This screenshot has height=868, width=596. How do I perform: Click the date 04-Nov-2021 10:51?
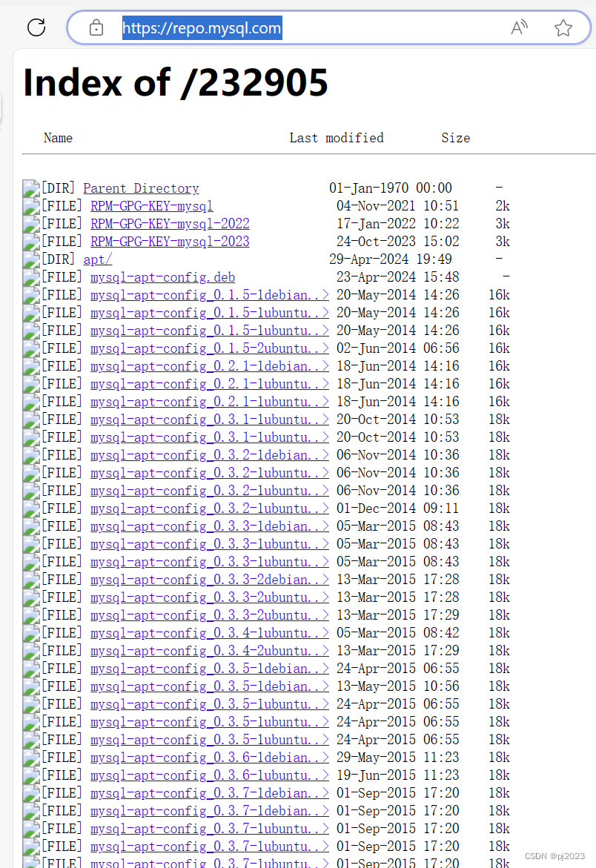click(x=398, y=206)
